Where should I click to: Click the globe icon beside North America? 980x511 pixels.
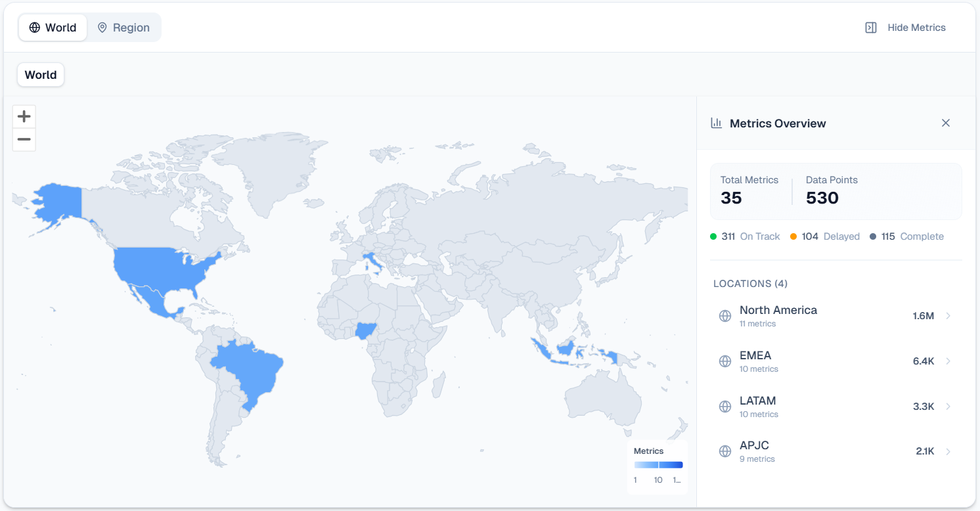coord(724,315)
